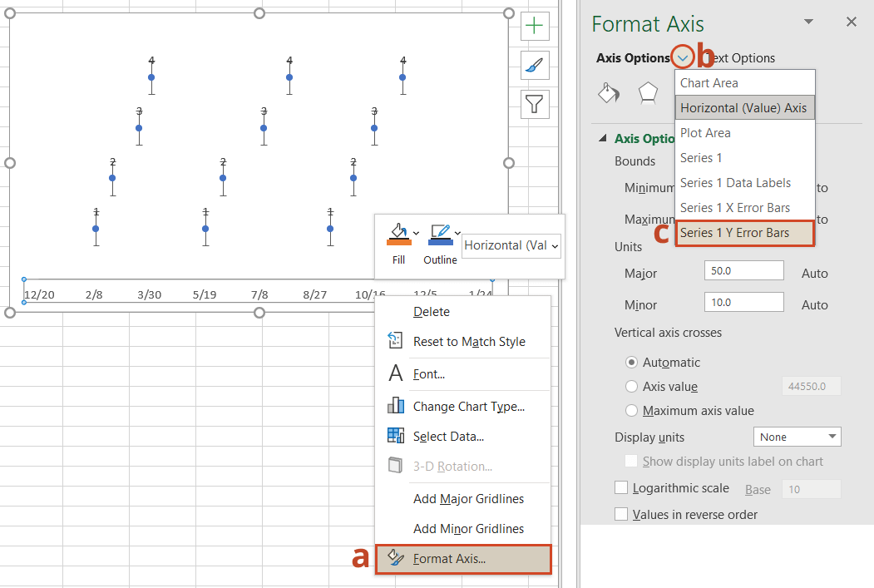Open the Axis Options element dropdown chevron

click(683, 57)
